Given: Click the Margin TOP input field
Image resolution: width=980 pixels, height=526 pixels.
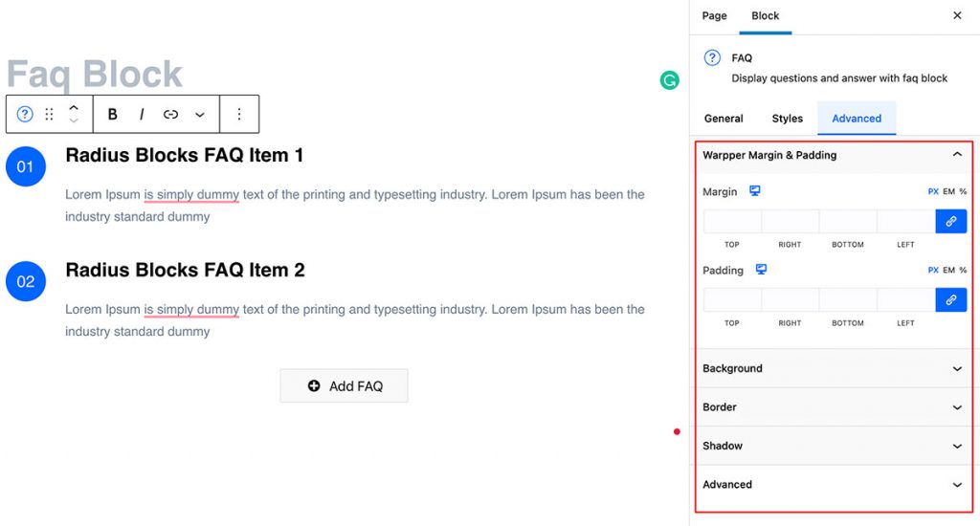Looking at the screenshot, I should (732, 221).
